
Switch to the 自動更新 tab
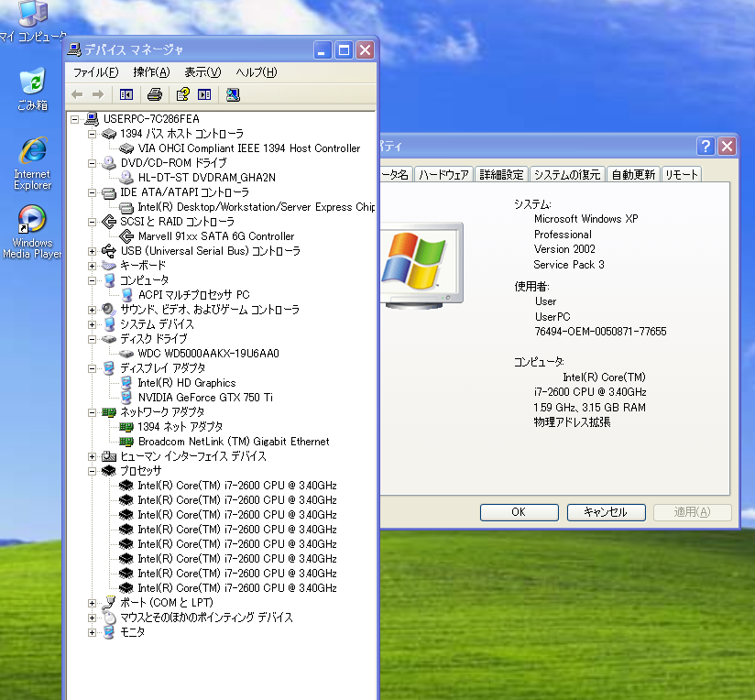pos(633,174)
